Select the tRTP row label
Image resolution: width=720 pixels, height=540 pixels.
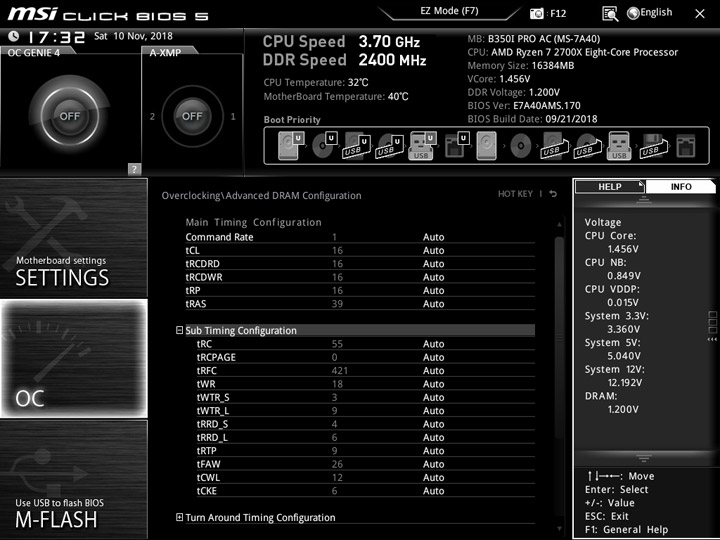206,451
